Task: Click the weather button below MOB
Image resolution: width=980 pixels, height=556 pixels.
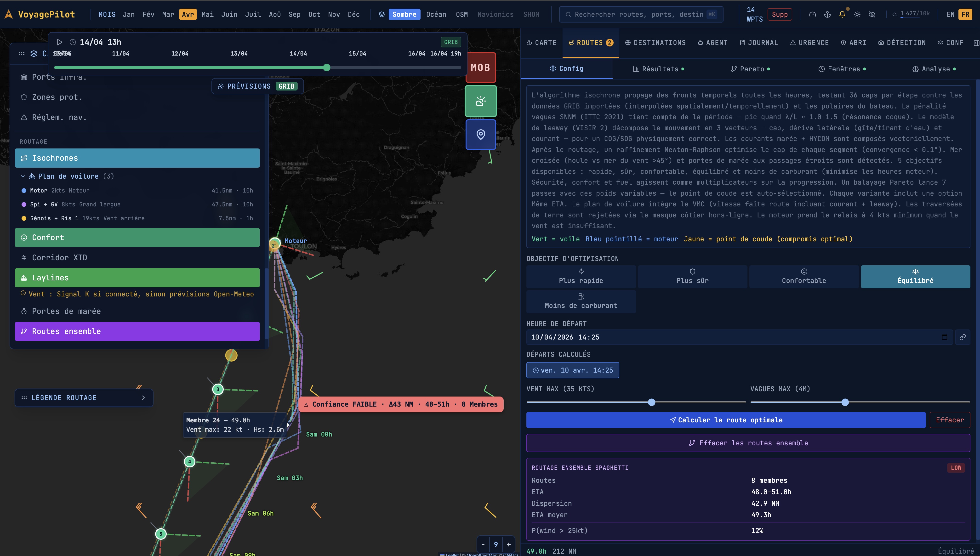Action: [480, 101]
